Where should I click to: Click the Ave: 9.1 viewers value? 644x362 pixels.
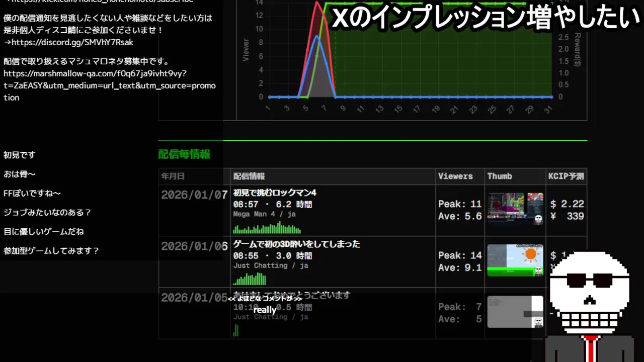[x=460, y=268]
